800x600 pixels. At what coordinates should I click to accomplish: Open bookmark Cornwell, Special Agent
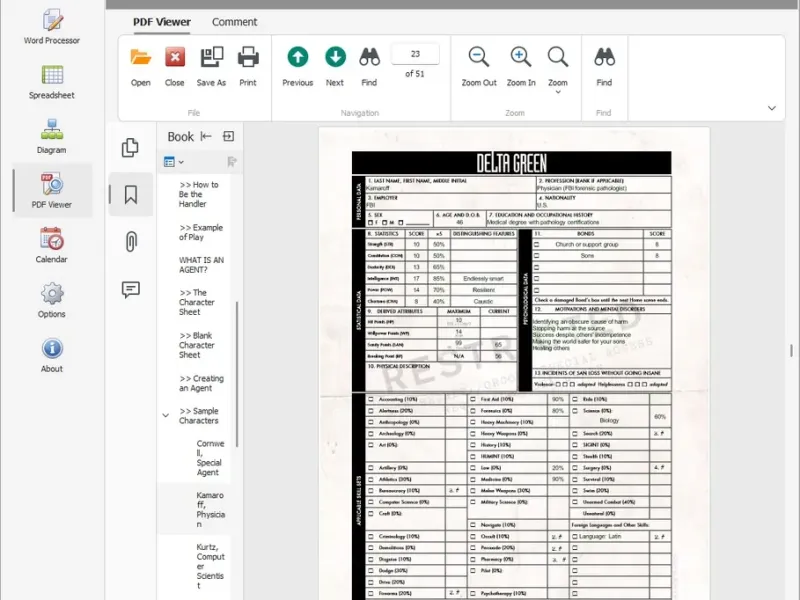pyautogui.click(x=210, y=458)
